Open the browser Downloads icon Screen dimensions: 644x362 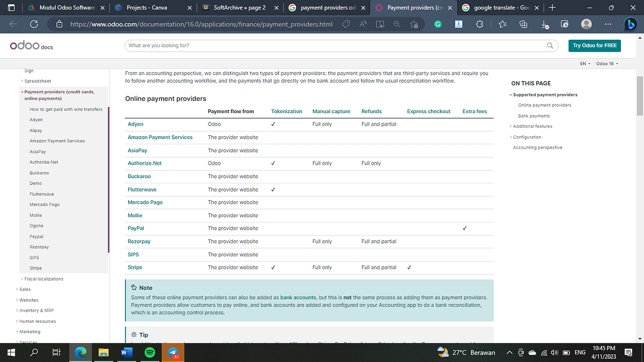click(544, 24)
